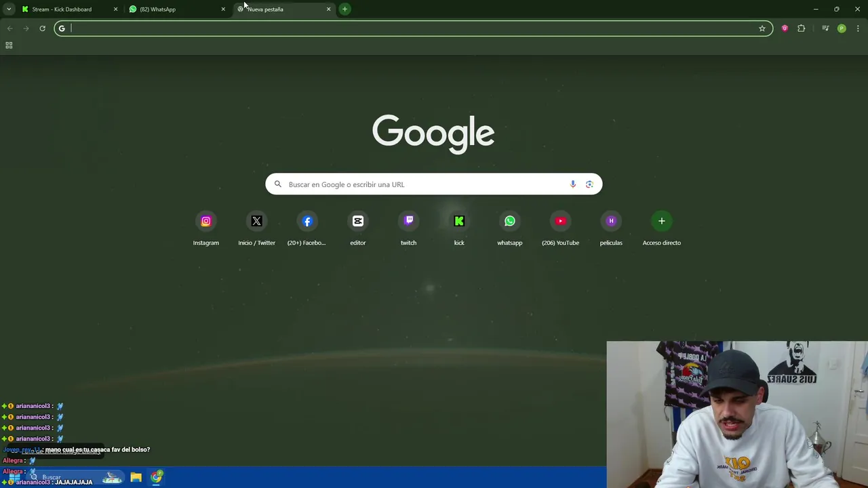Go back with the back arrow

(x=9, y=28)
